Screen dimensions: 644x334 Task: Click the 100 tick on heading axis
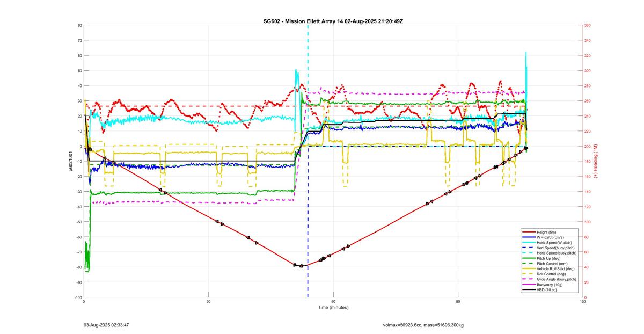588,222
